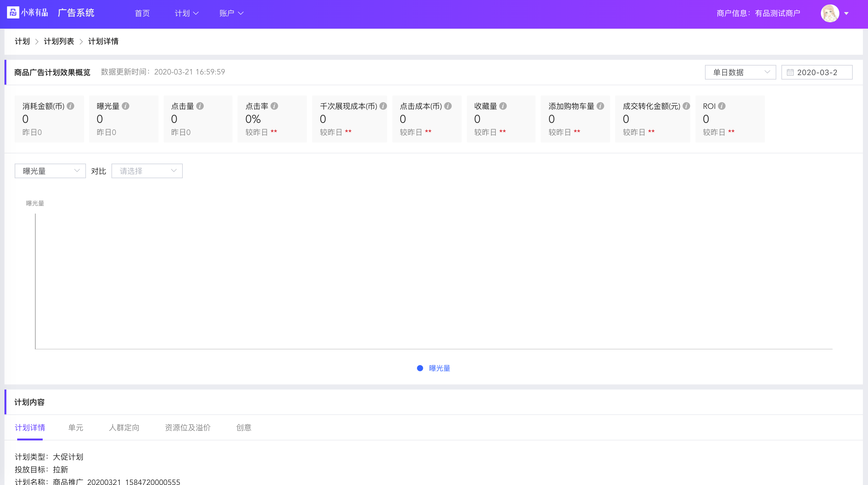
Task: Go to 计划列表 breadcrumb link
Action: point(59,41)
